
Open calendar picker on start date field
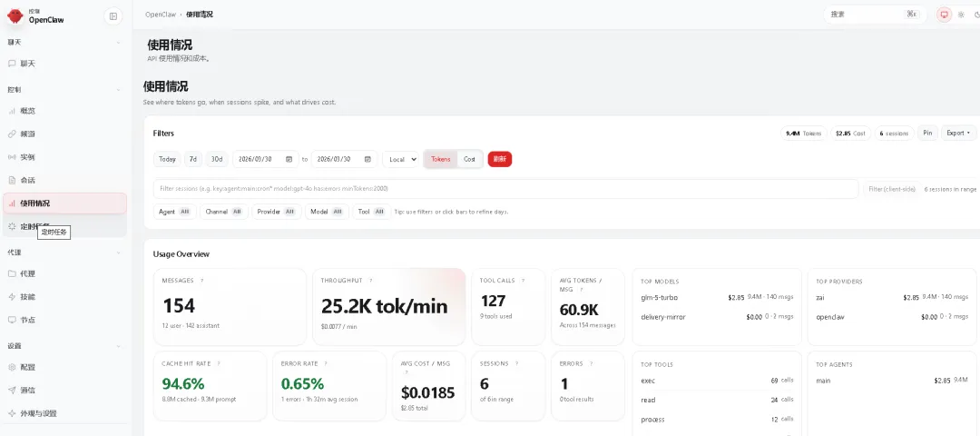(289, 160)
